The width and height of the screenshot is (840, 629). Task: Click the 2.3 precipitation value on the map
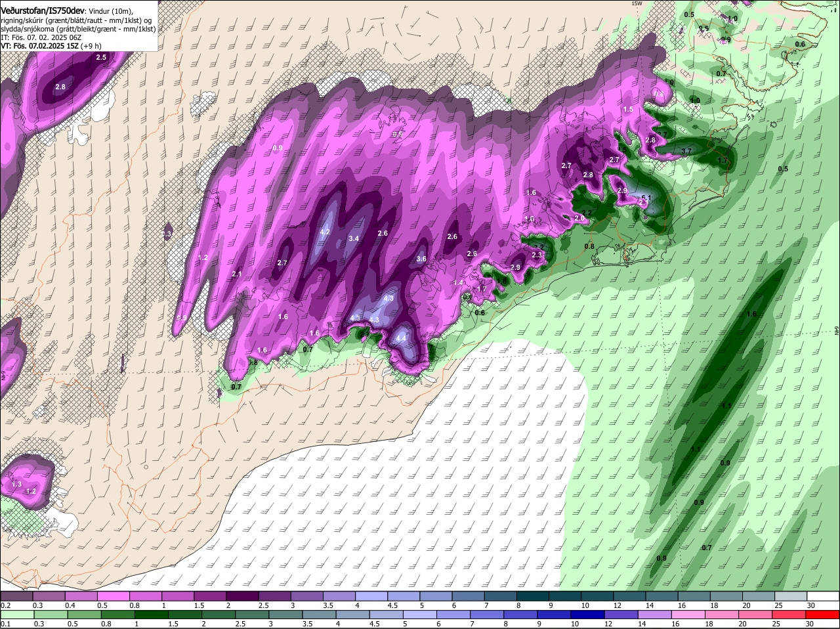[537, 255]
